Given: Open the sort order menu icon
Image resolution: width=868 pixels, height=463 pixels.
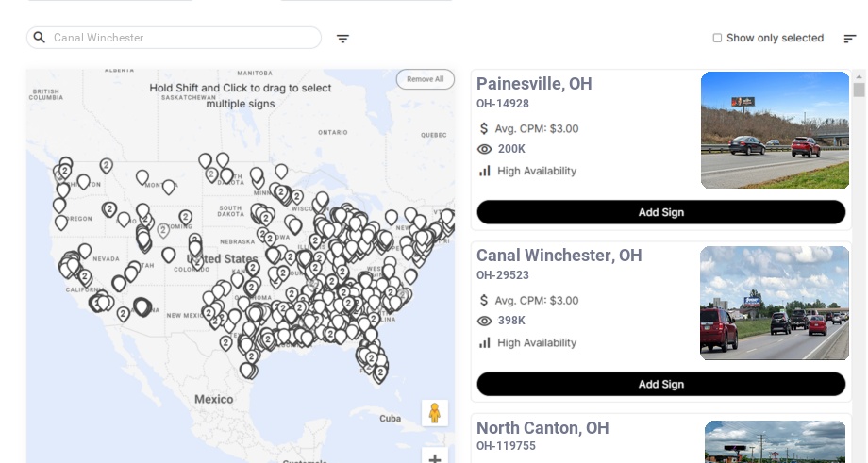Looking at the screenshot, I should click(x=849, y=39).
